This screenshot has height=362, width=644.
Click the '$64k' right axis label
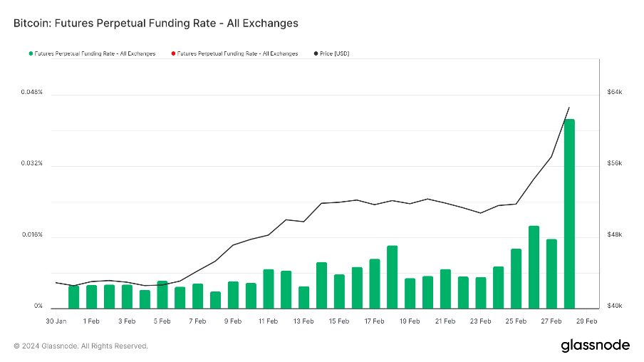pos(614,92)
